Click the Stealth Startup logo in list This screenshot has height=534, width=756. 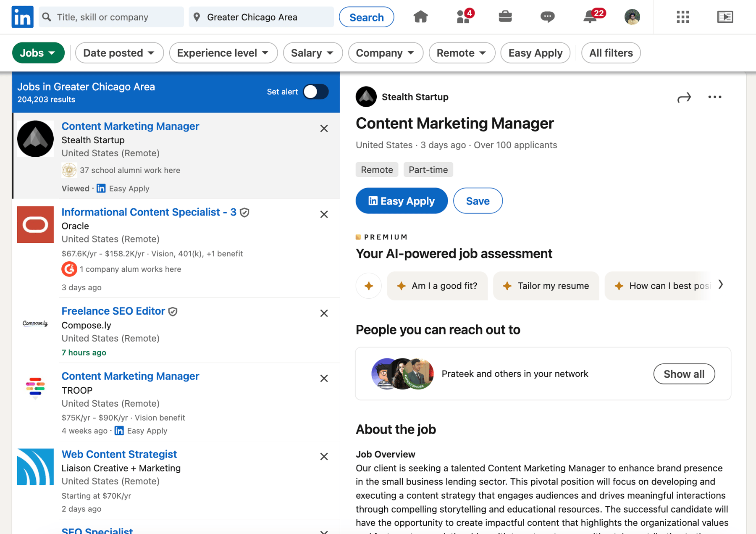pyautogui.click(x=35, y=139)
